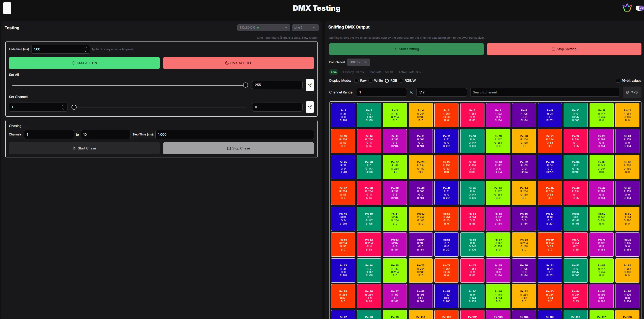Copy the channel values
The width and height of the screenshot is (644, 319).
click(x=632, y=92)
